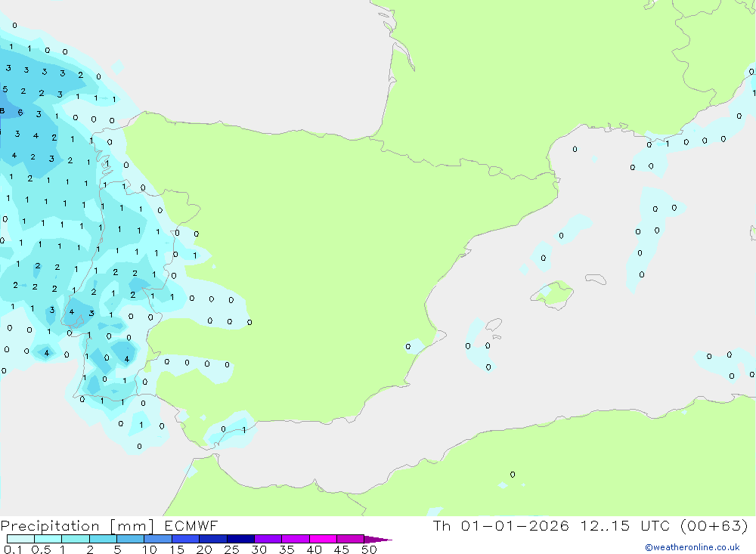Click the legend label '45'
The image size is (756, 554).
point(342,549)
